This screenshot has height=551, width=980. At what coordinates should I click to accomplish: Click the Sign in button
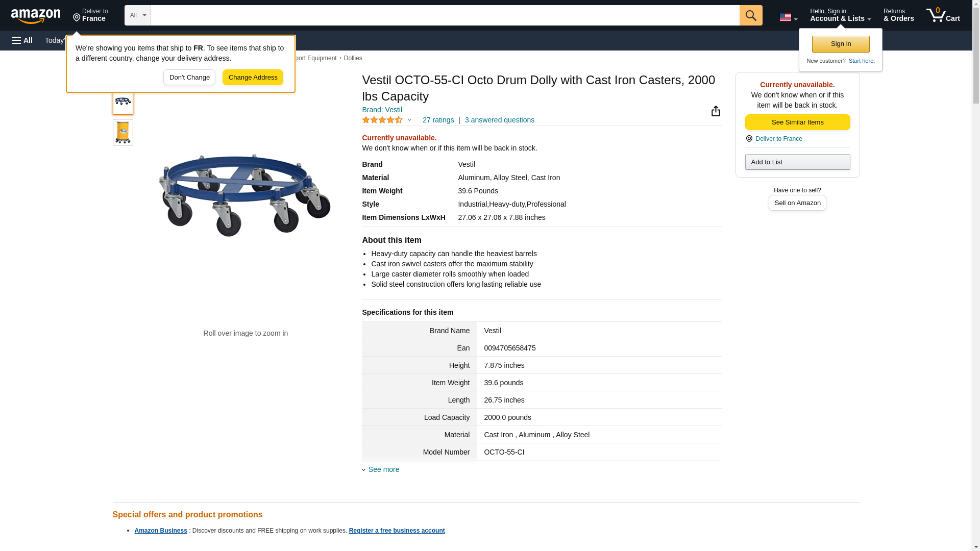(841, 44)
